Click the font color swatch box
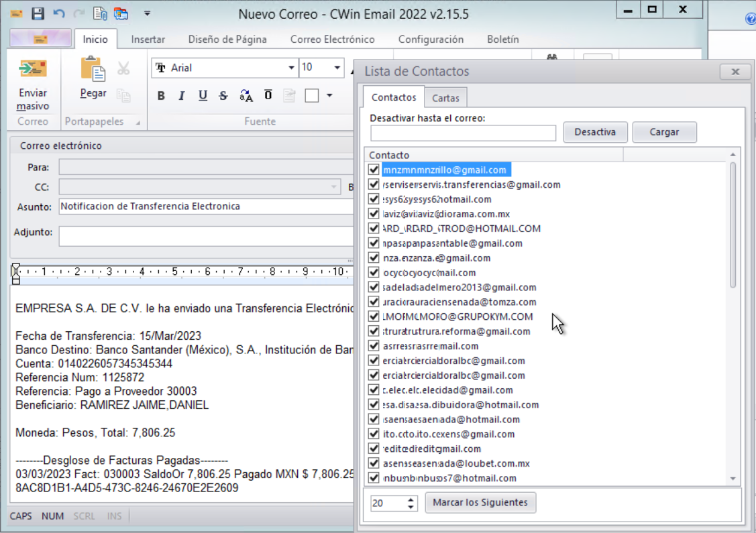Image resolution: width=756 pixels, height=533 pixels. (311, 96)
